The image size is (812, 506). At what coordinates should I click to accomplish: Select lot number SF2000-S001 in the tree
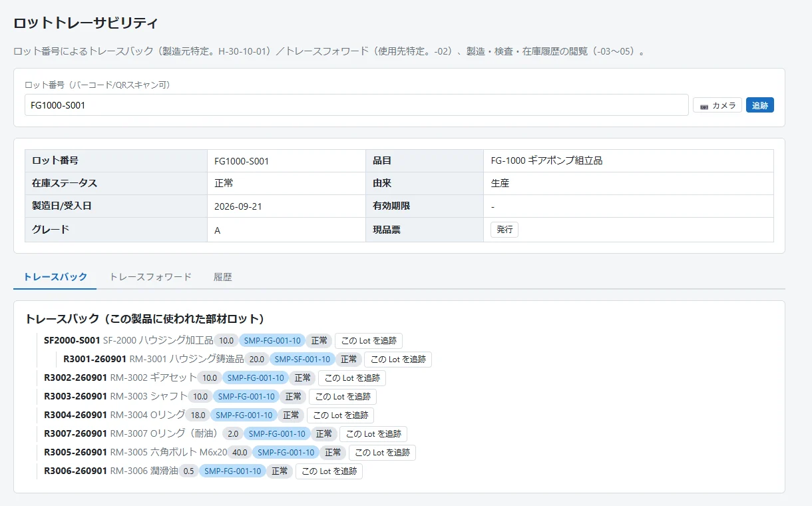(72, 340)
